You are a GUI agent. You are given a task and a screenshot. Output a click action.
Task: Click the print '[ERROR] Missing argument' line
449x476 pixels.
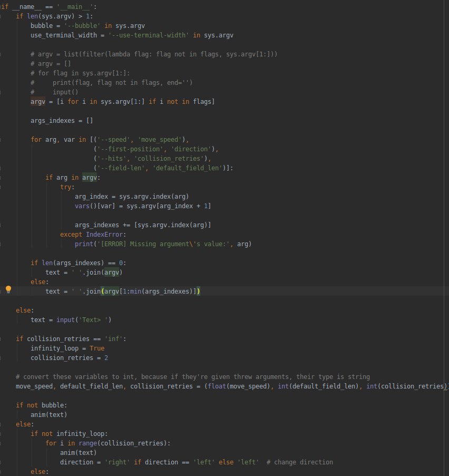point(163,244)
